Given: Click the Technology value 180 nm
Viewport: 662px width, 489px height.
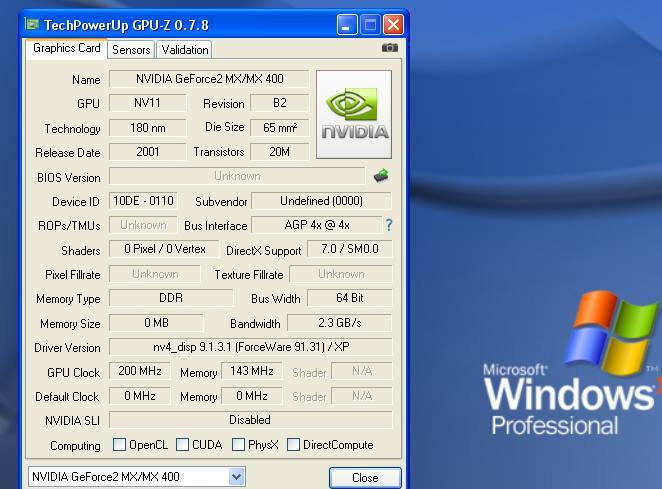Looking at the screenshot, I should [147, 128].
